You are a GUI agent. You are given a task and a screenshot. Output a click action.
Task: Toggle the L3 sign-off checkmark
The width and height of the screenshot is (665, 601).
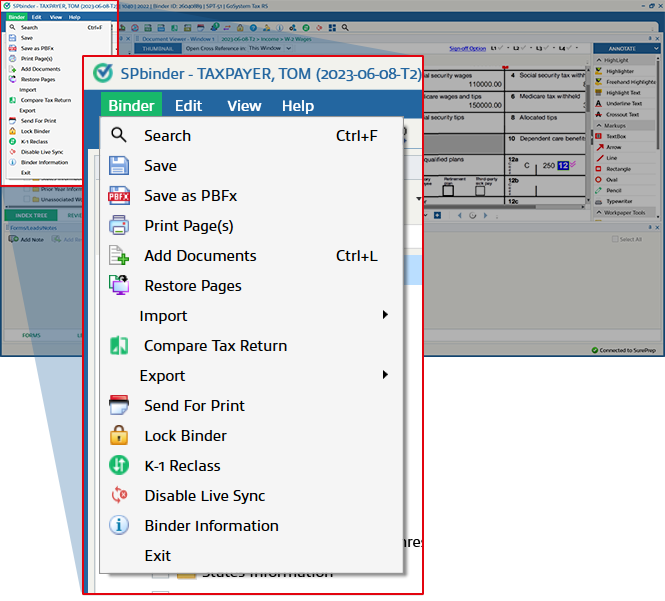point(544,48)
